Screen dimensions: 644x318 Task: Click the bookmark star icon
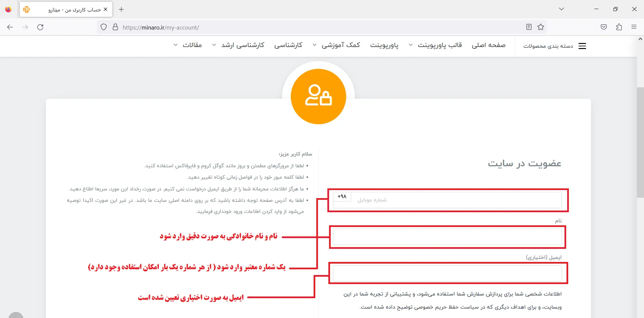(541, 27)
